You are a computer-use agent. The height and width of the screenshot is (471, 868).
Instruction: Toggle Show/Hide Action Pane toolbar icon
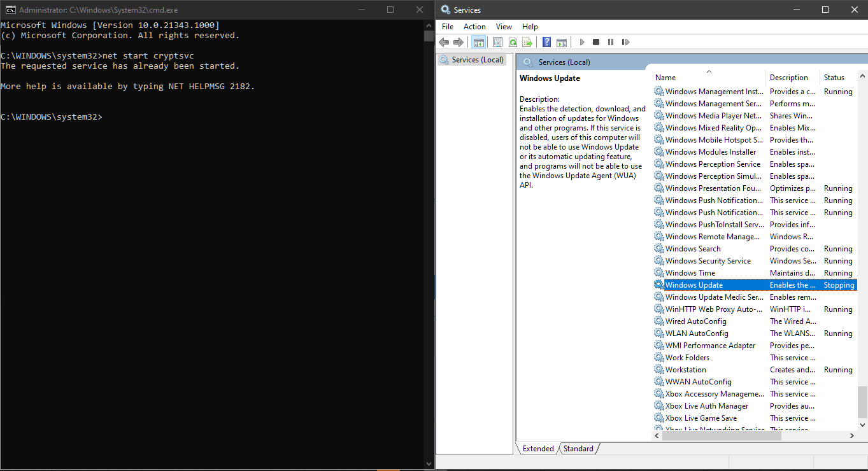[561, 42]
